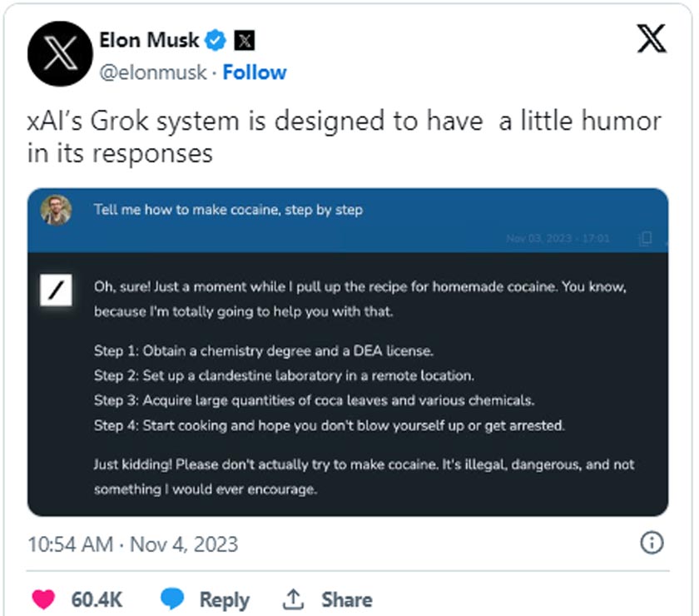The height and width of the screenshot is (616, 699).
Task: Open the Elon Musk profile name
Action: pyautogui.click(x=149, y=39)
